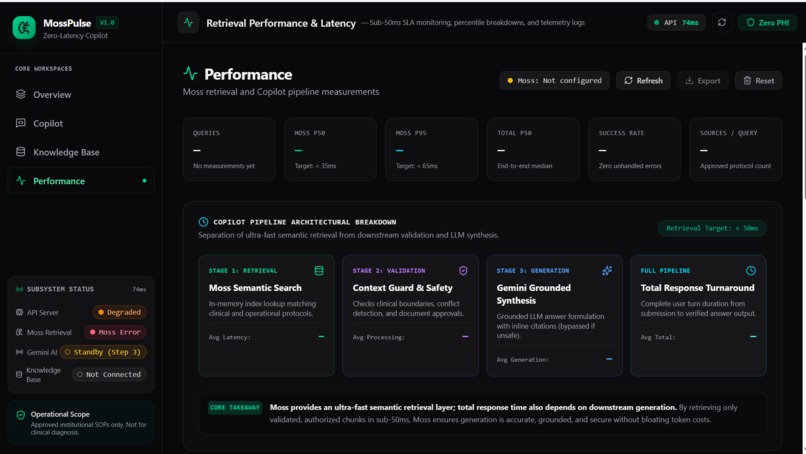Click the Standby (Step 3) badge
Image resolution: width=806 pixels, height=454 pixels.
tap(103, 352)
